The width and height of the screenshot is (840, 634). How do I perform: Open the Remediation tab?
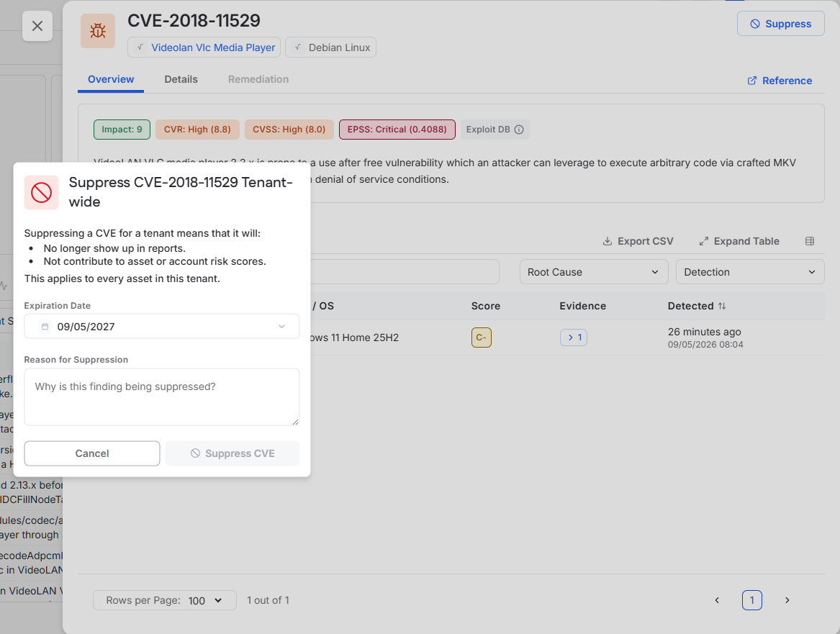tap(258, 79)
